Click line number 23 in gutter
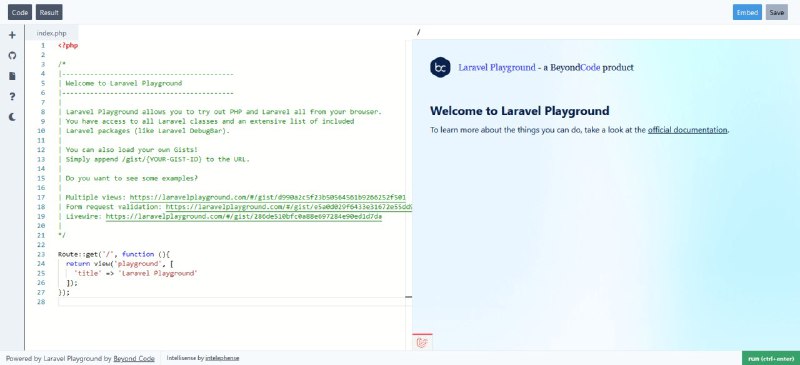Image resolution: width=800 pixels, height=365 pixels. tap(41, 254)
